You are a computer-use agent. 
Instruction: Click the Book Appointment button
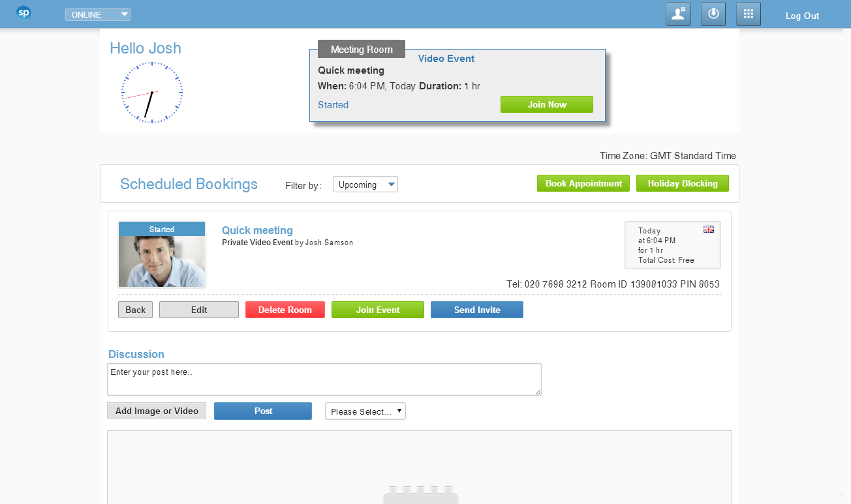pos(583,183)
